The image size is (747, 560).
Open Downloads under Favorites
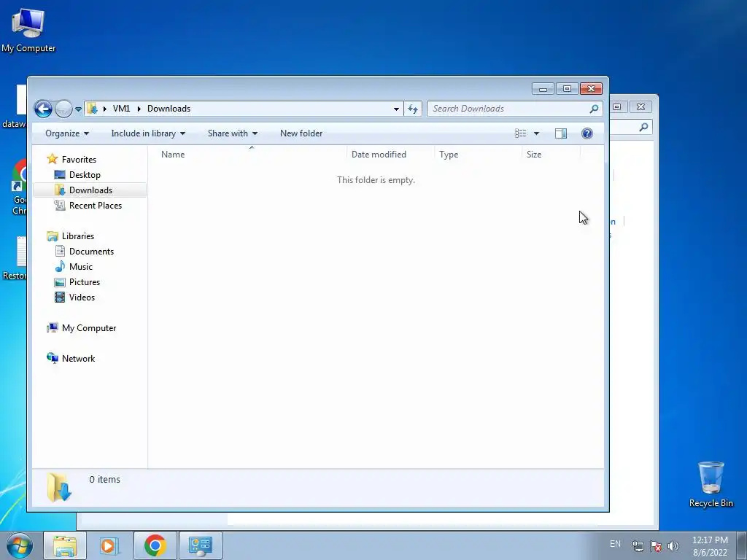90,190
